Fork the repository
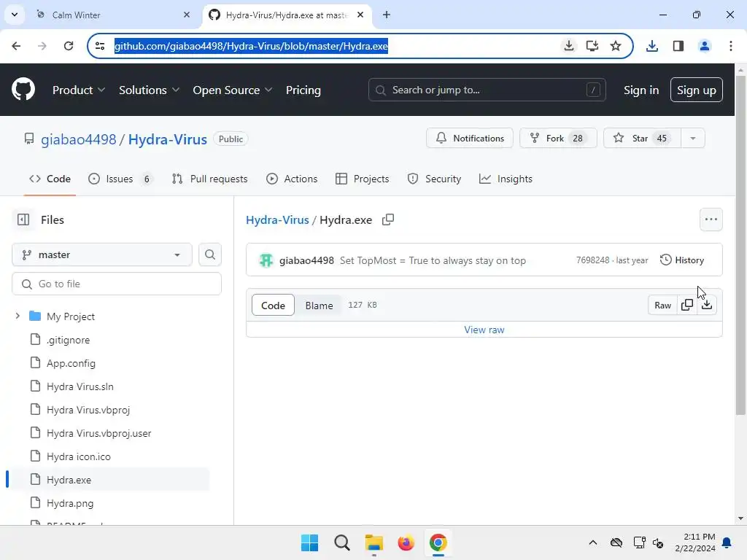 click(x=558, y=138)
